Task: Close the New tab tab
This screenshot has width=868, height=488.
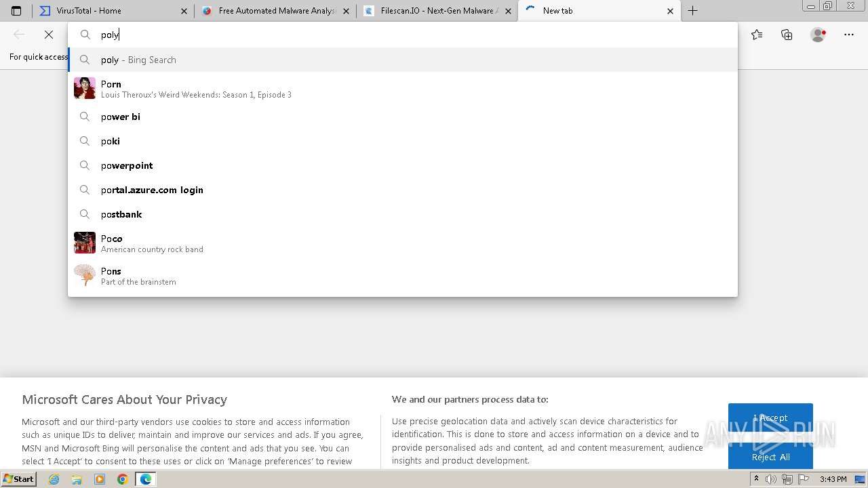Action: (670, 11)
